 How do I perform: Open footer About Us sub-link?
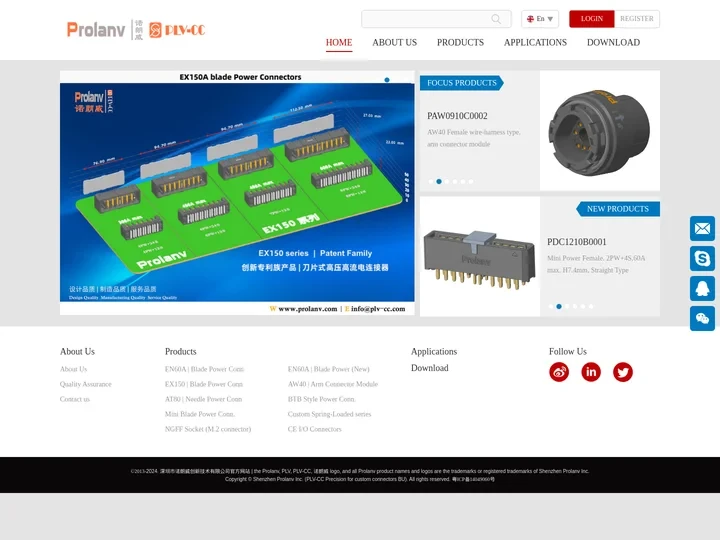coord(73,369)
